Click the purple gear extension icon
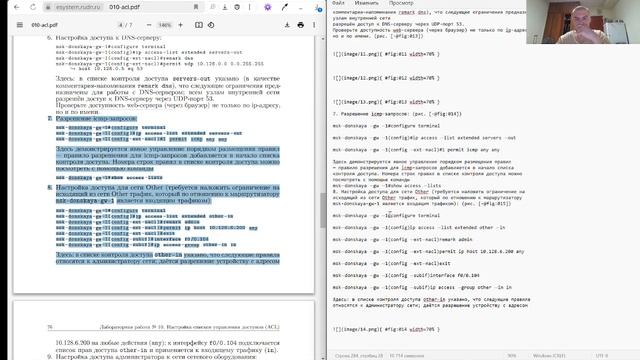 coord(268,7)
